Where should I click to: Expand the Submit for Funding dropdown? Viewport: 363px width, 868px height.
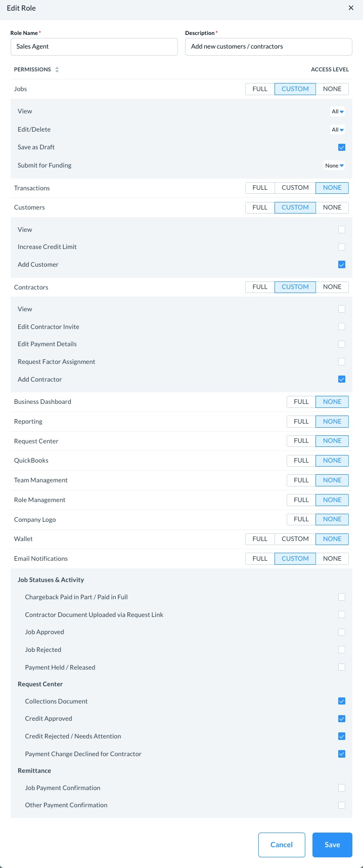[335, 166]
